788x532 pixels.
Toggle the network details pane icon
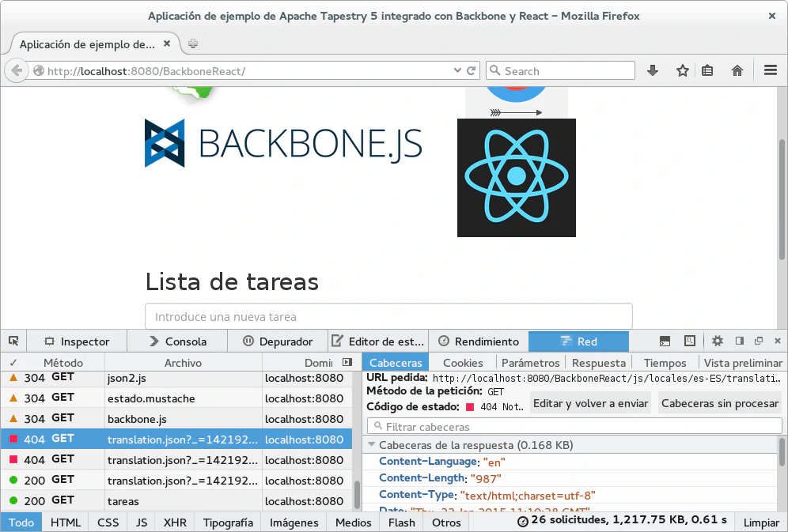[347, 362]
